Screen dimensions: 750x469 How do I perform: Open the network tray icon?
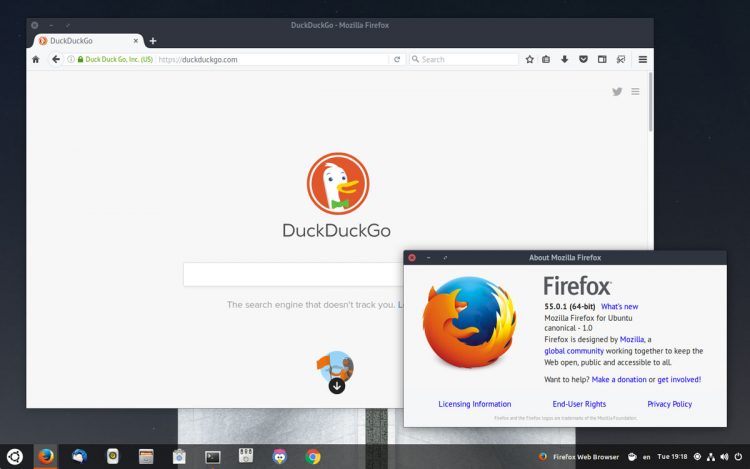tap(711, 457)
